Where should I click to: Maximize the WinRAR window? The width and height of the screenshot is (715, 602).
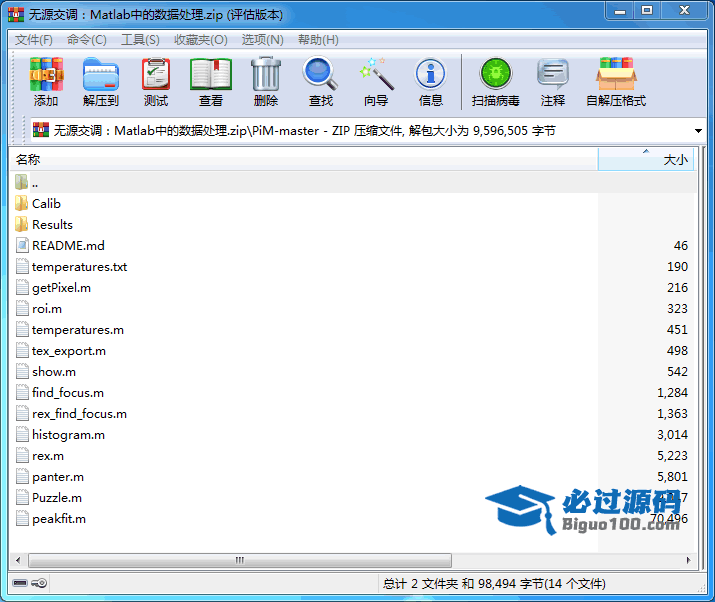[x=647, y=11]
